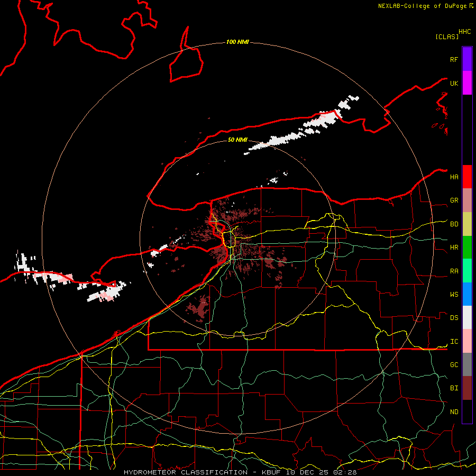This screenshot has width=476, height=476.
Task: Click the HR legend label
Action: [454, 248]
